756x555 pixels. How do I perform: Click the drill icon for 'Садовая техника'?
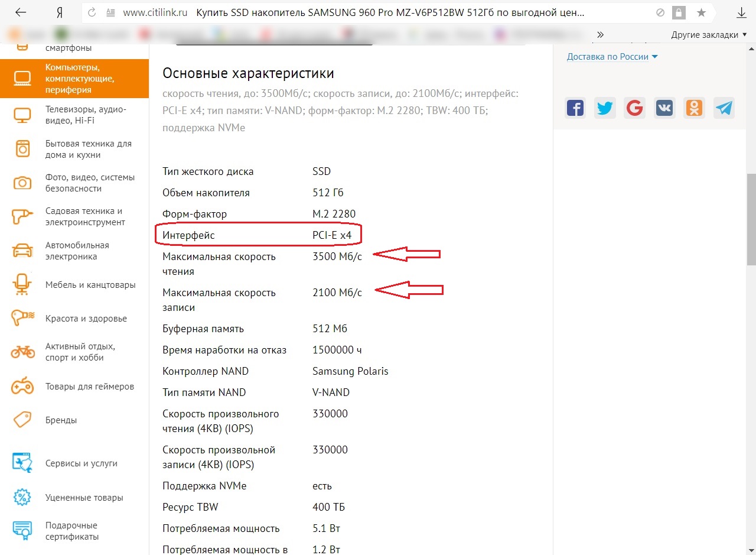click(22, 217)
